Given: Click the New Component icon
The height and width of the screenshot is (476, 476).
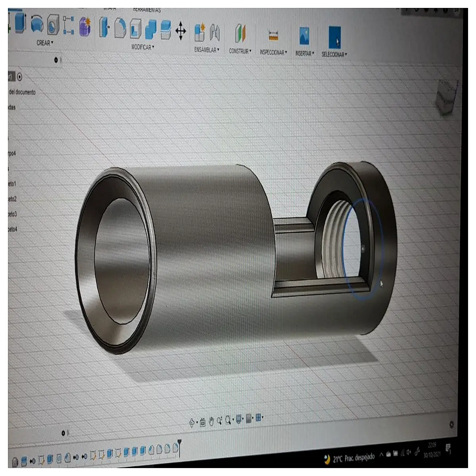Looking at the screenshot, I should point(200,33).
